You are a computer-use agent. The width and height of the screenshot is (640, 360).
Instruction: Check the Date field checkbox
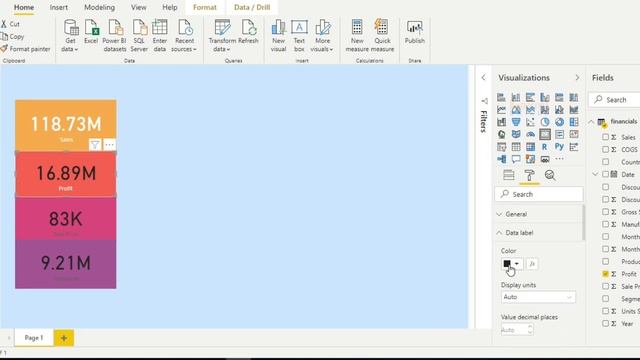coord(606,174)
